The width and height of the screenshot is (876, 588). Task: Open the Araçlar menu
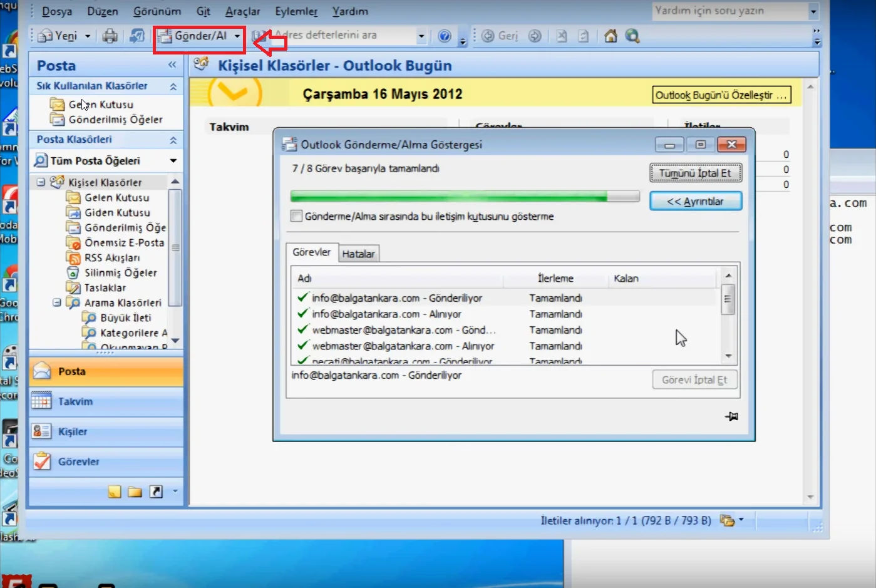242,11
